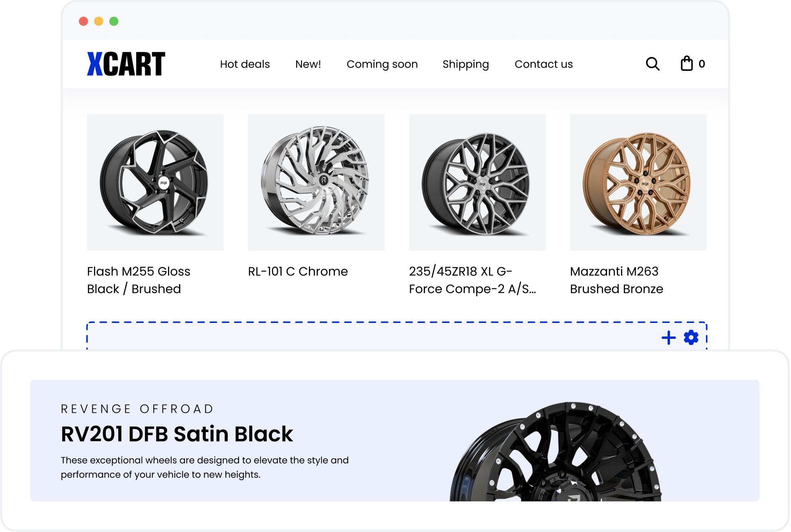Click the red window close dot

coord(83,21)
